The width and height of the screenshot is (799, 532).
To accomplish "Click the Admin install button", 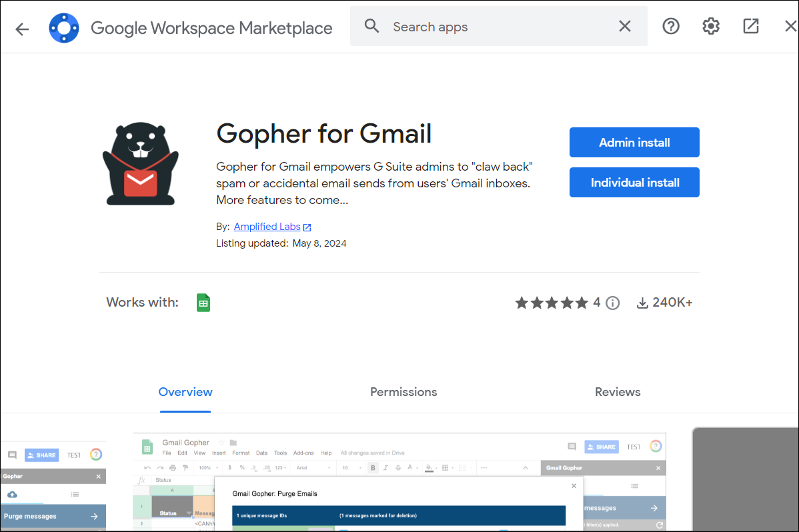I will [x=634, y=142].
